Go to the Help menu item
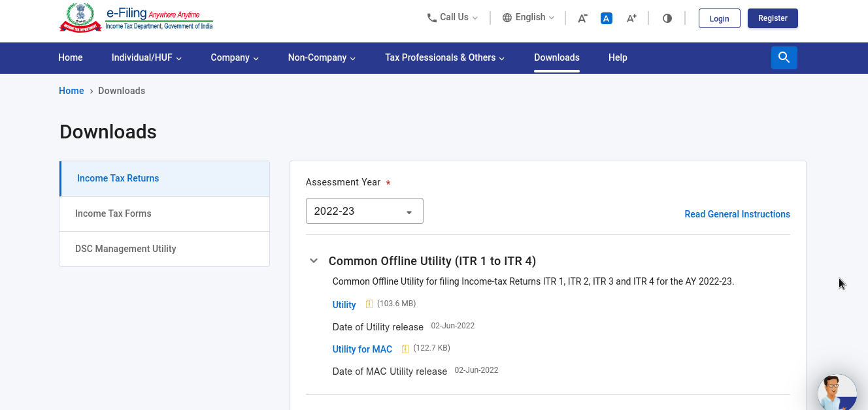This screenshot has width=868, height=410. pyautogui.click(x=618, y=57)
